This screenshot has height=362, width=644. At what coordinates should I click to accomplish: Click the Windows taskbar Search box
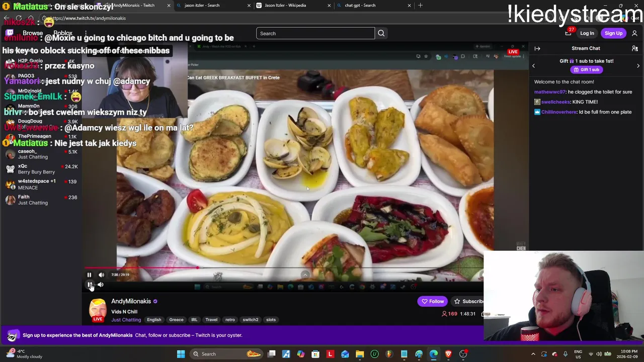tap(226, 354)
